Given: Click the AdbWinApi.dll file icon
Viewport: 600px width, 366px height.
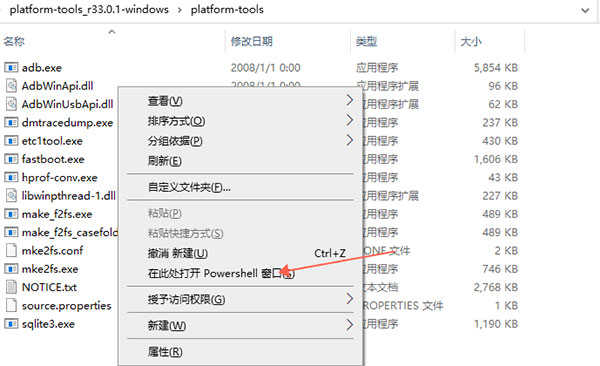Looking at the screenshot, I should click(12, 86).
